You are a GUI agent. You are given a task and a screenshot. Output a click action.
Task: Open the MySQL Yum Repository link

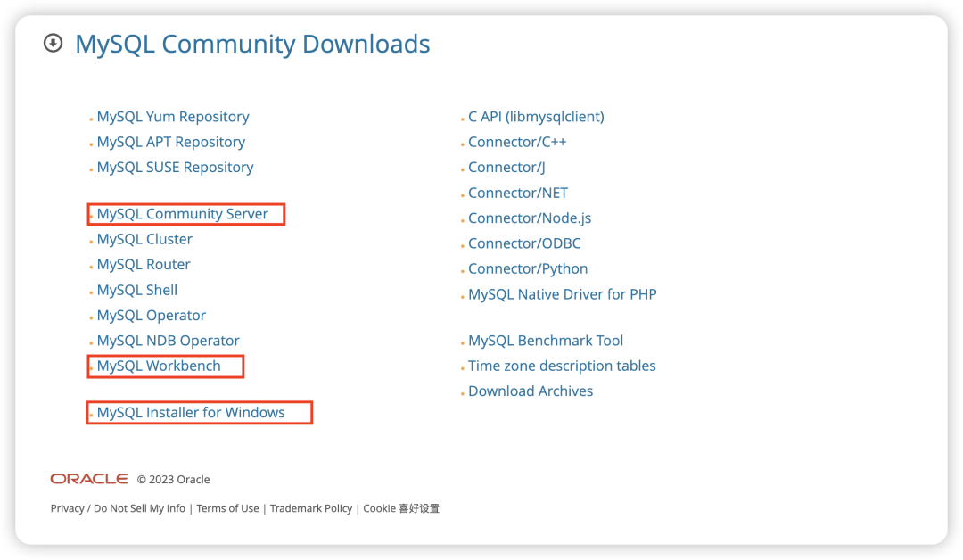click(x=173, y=117)
